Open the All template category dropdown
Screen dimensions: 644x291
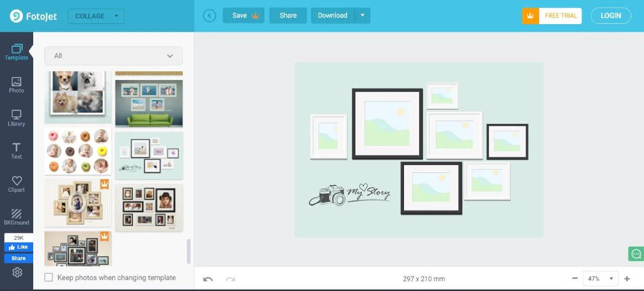point(113,56)
